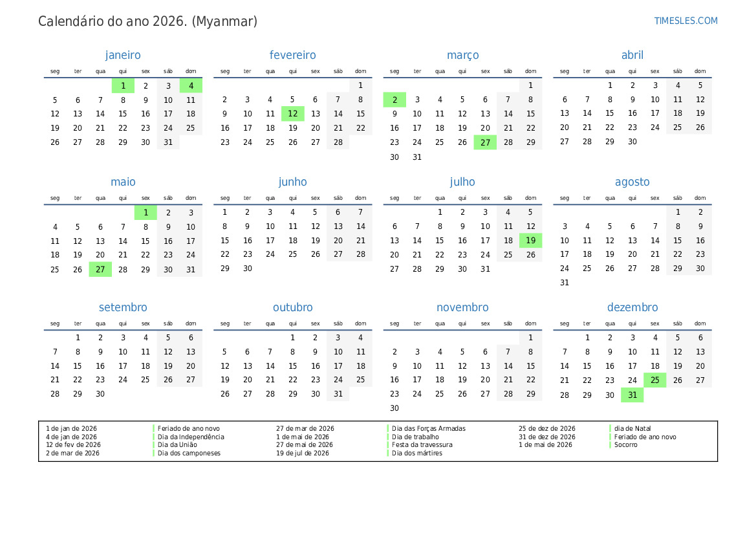The image size is (756, 535).
Task: Select highlighted December 25 date
Action: 654,380
